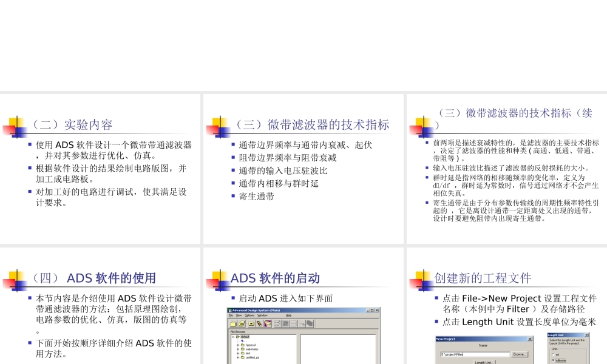Open the View menu in ADS window
The width and height of the screenshot is (607, 364).
click(239, 315)
